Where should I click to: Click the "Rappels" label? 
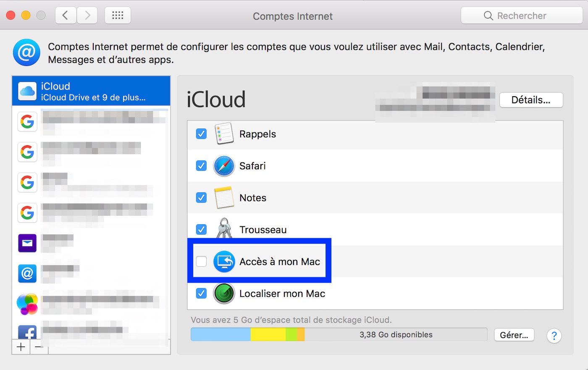(x=257, y=134)
